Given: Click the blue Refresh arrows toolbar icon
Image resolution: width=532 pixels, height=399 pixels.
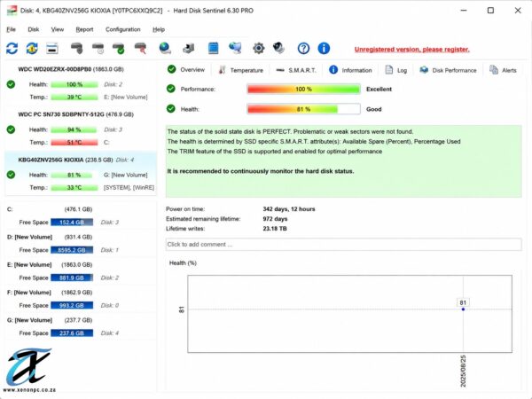Looking at the screenshot, I should [x=12, y=49].
